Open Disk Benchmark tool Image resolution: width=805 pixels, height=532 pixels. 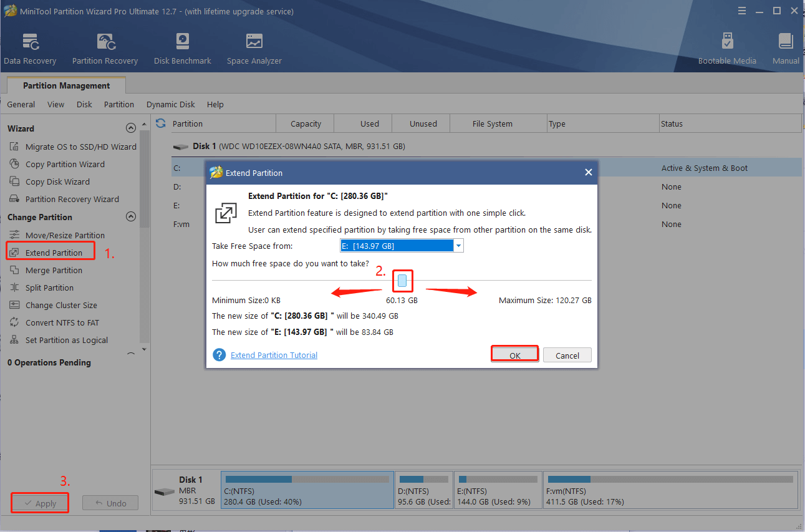[x=182, y=49]
